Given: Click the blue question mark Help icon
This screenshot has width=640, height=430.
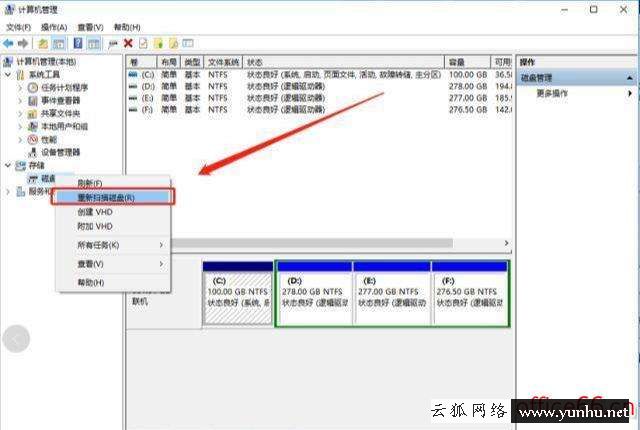Looking at the screenshot, I should pos(78,43).
